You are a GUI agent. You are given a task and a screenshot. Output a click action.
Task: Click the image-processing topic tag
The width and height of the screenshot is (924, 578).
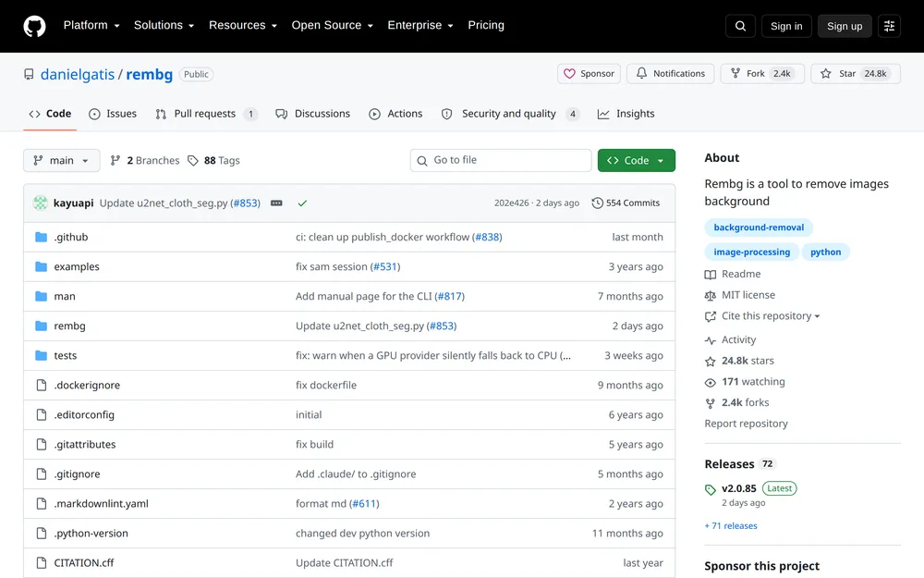pos(751,252)
